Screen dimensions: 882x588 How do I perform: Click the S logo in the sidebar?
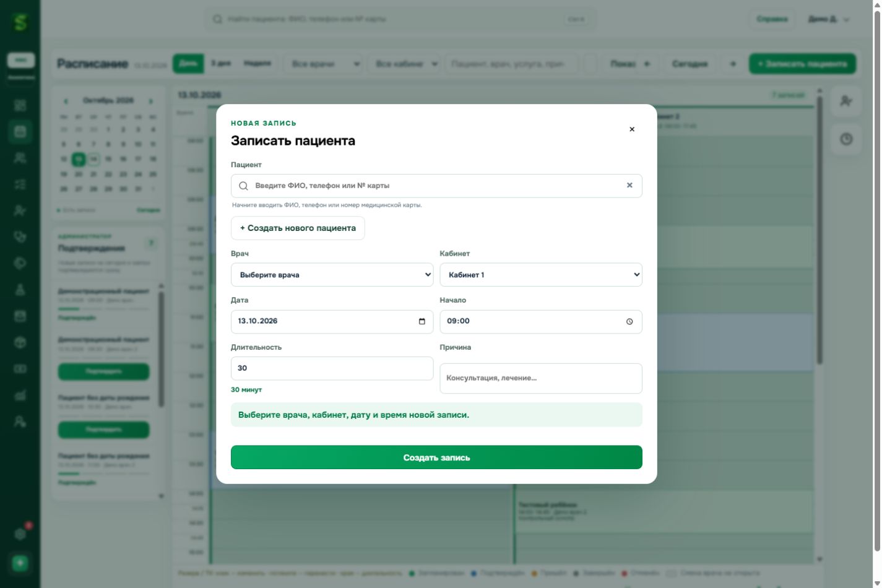point(20,22)
